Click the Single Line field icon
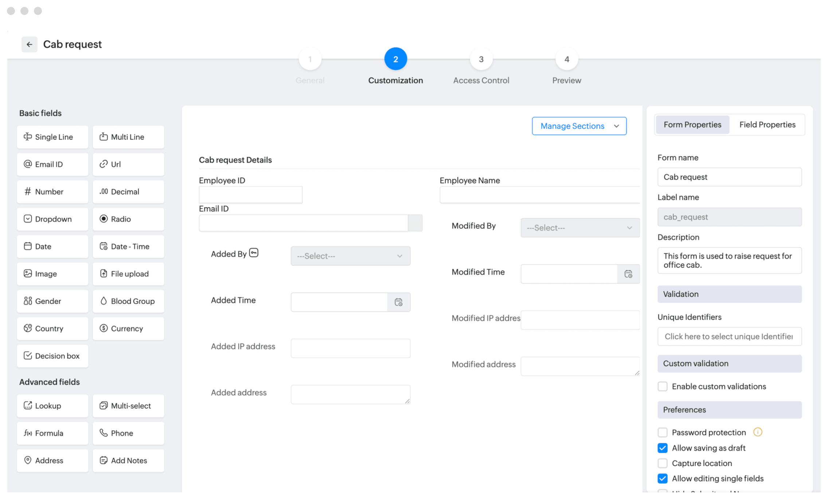The height and width of the screenshot is (504, 828). 28,137
